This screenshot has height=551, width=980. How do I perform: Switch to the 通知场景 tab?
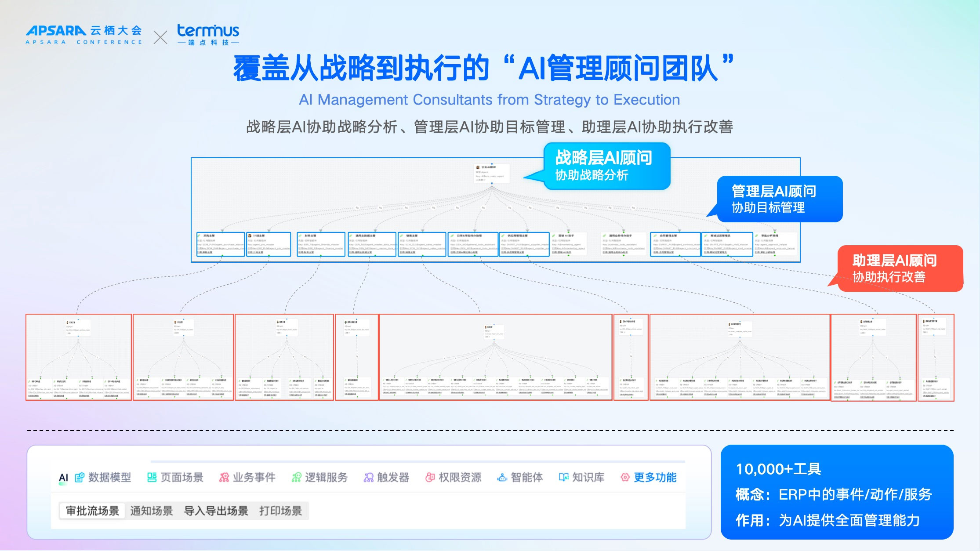152,511
